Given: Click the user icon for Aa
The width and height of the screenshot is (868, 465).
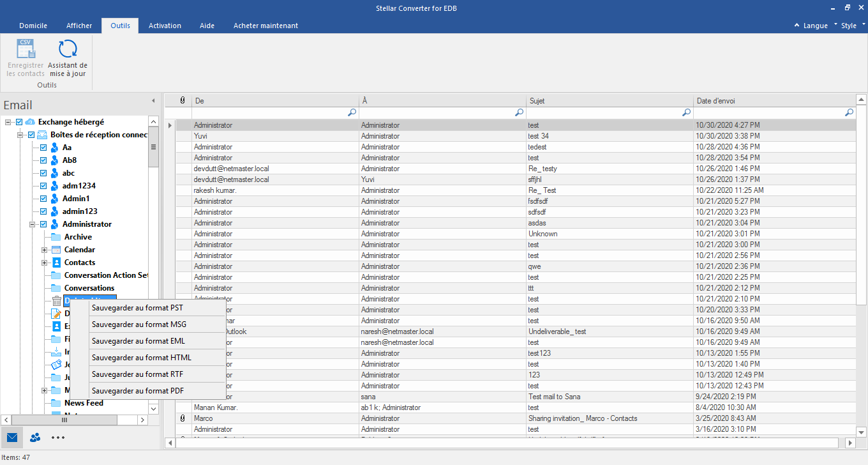Looking at the screenshot, I should (x=55, y=148).
